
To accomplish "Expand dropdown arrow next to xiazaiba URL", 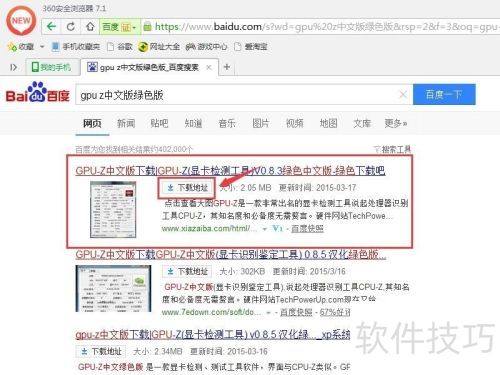I will (265, 229).
